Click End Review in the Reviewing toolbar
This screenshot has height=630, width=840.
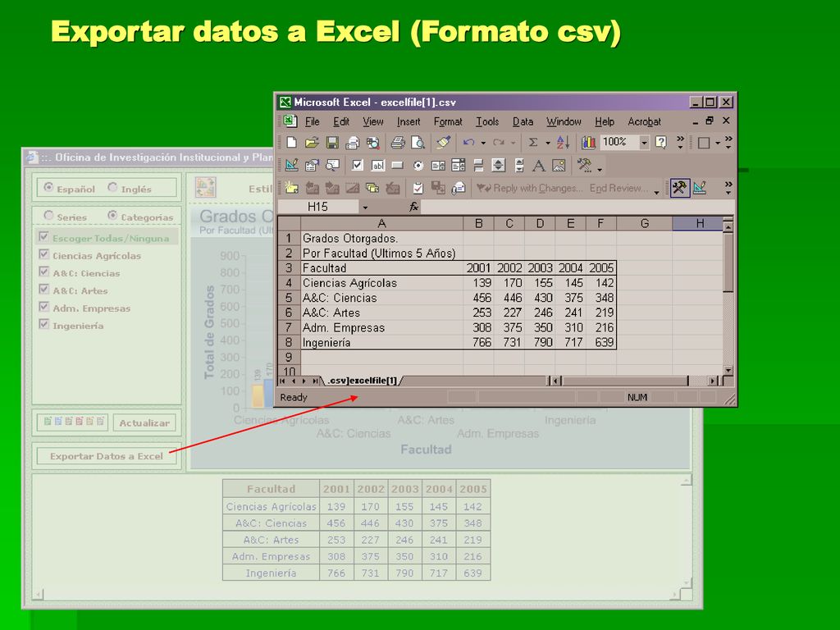tap(619, 188)
